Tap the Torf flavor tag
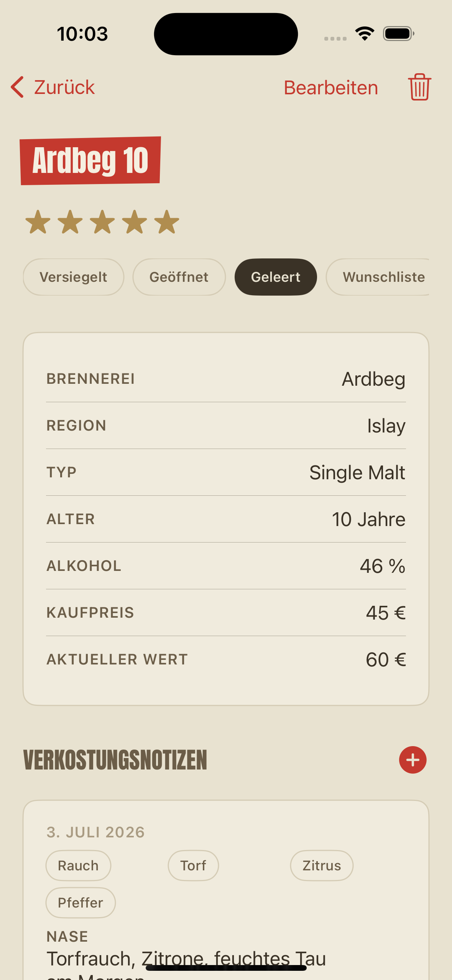The image size is (452, 980). pyautogui.click(x=193, y=865)
